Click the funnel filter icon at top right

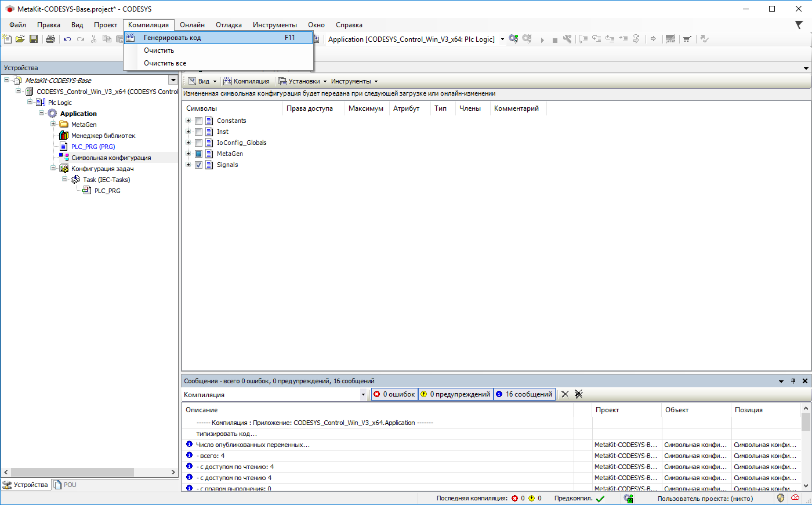point(799,25)
